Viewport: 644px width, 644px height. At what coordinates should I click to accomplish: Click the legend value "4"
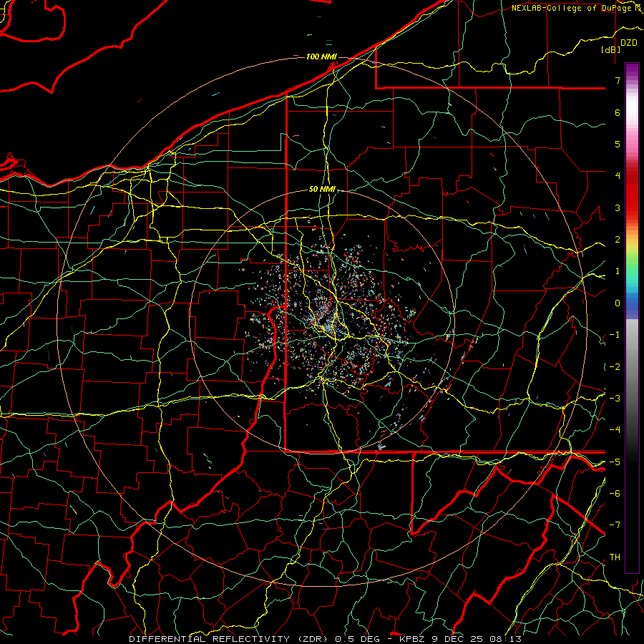coord(618,176)
